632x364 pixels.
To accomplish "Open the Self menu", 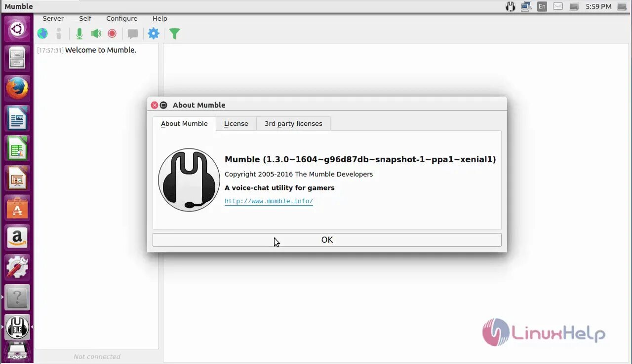I will point(85,18).
